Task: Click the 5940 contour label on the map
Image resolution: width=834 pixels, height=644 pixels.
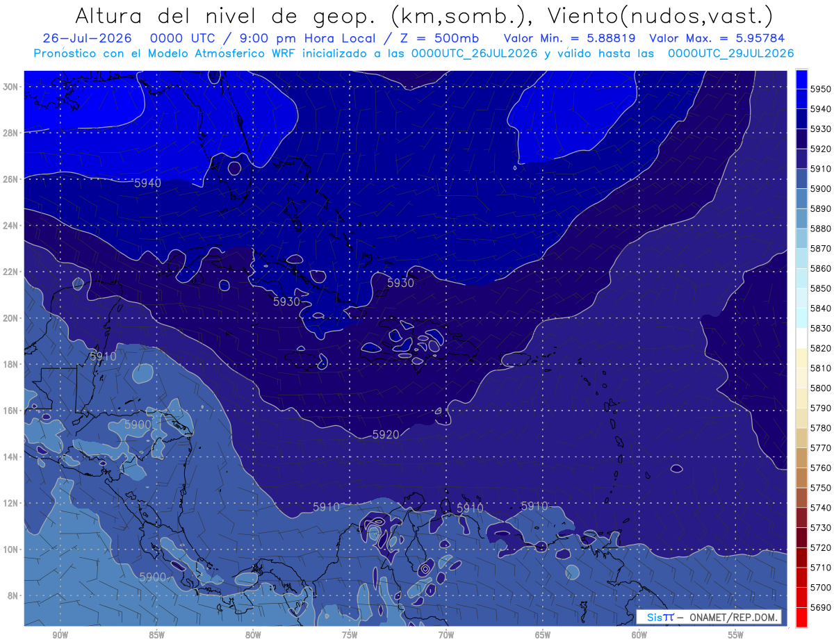Action: [147, 183]
